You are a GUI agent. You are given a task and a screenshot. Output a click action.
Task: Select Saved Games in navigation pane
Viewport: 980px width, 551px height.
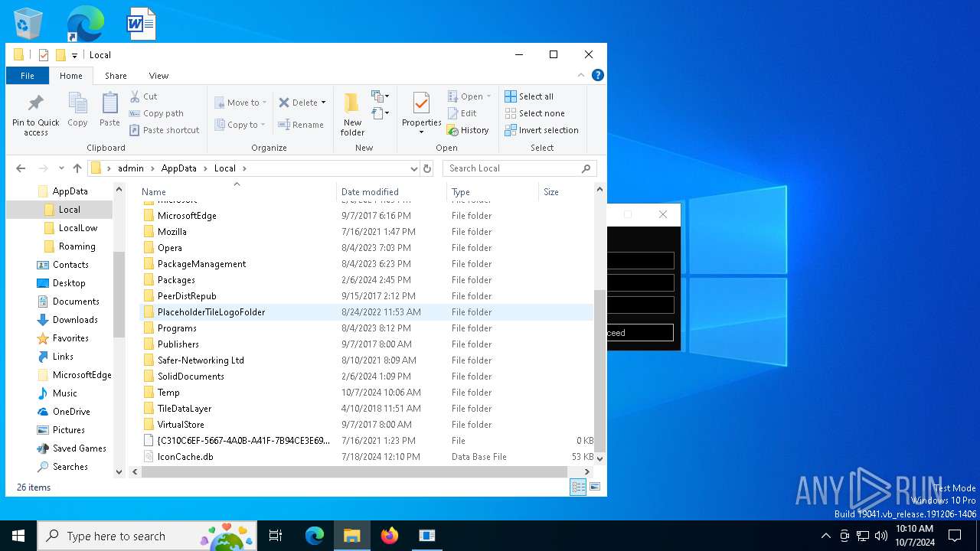click(x=79, y=448)
